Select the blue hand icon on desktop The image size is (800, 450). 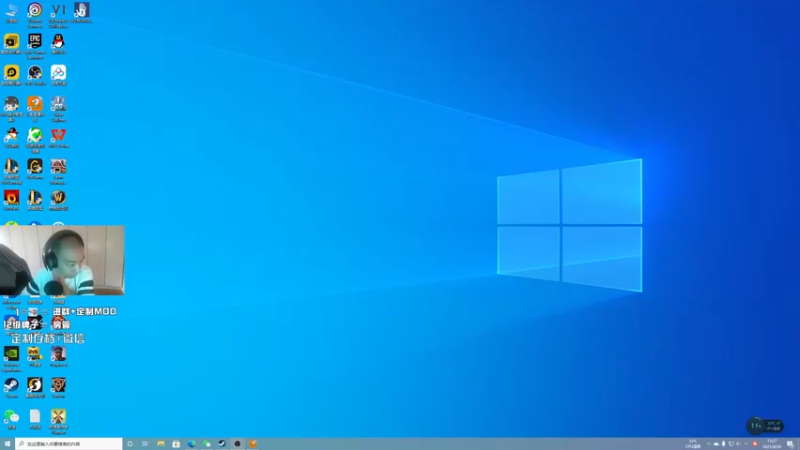(82, 13)
